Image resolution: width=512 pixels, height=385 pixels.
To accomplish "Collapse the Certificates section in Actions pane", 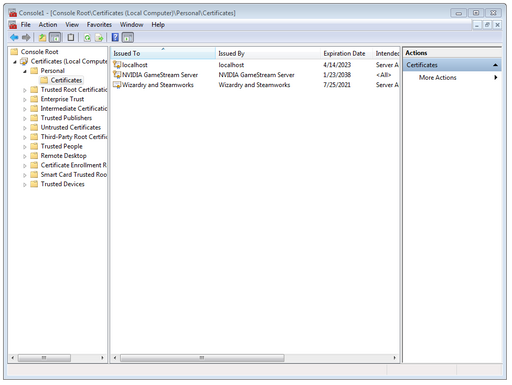I will 496,65.
